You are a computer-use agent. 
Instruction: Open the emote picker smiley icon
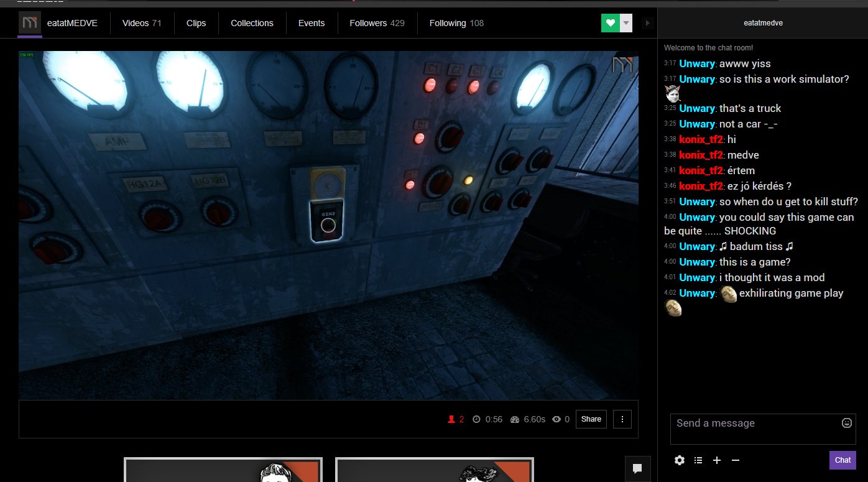846,423
